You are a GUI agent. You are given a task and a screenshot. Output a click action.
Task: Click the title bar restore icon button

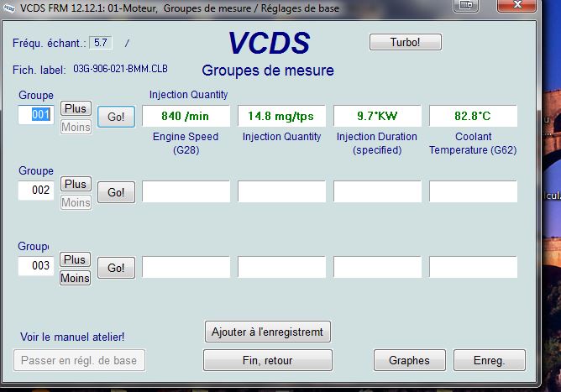(x=466, y=5)
